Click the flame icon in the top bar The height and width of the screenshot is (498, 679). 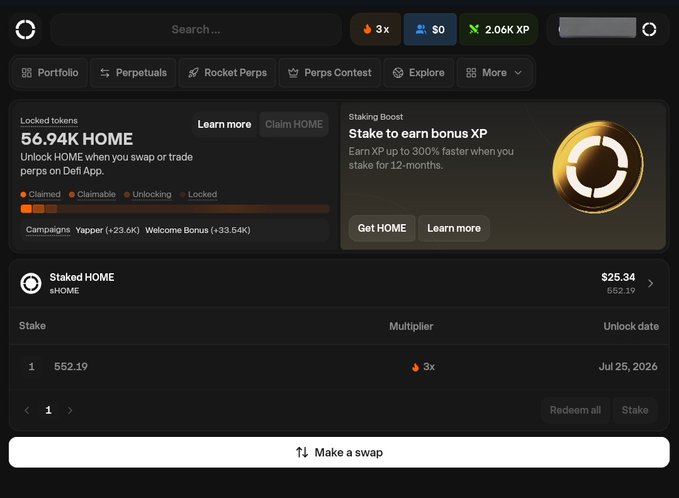[367, 29]
